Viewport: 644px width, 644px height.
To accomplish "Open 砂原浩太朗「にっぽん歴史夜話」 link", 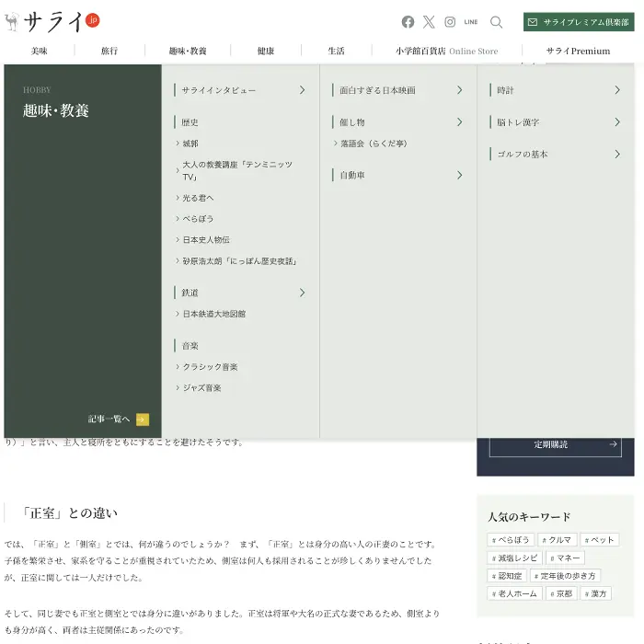I will [239, 260].
